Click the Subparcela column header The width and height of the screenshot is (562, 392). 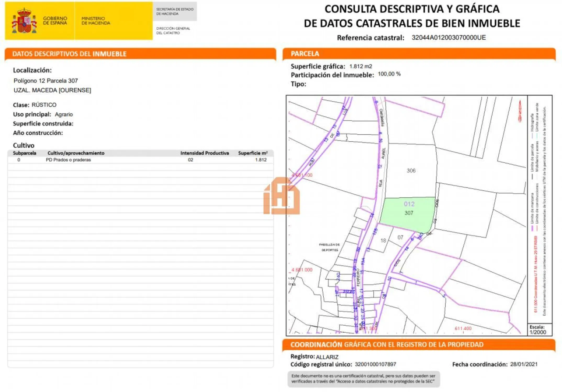coord(25,153)
